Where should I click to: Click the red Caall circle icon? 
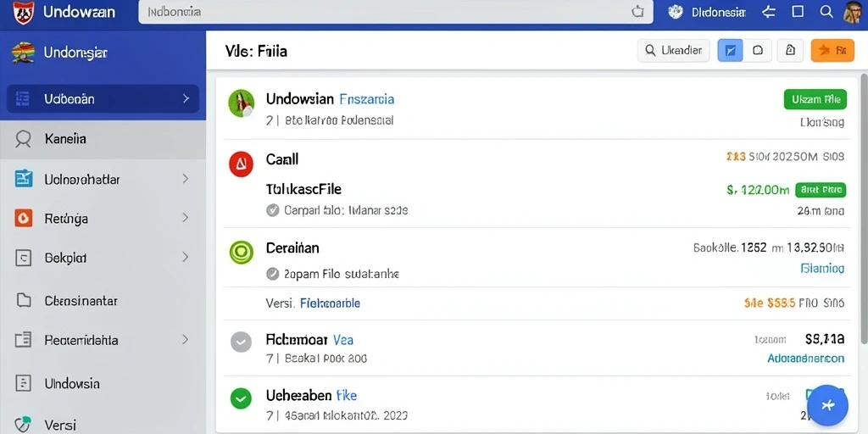(241, 164)
